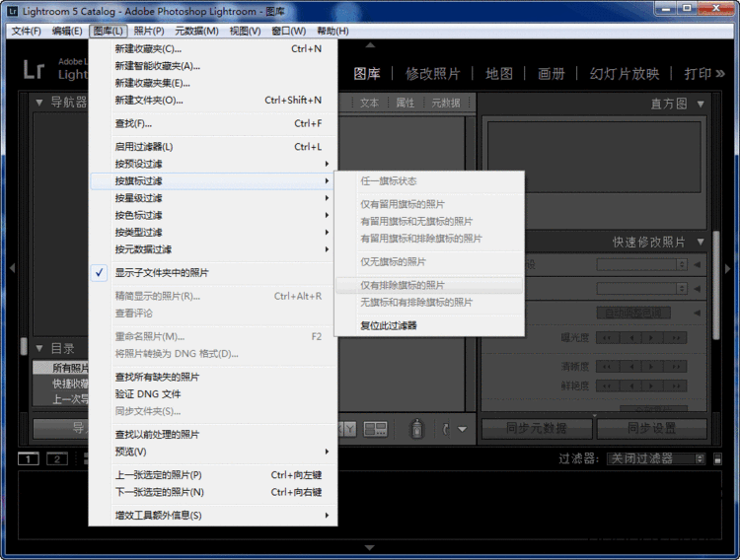This screenshot has width=740, height=560.
Task: Click exposure large increase double-arrow
Action: click(675, 338)
